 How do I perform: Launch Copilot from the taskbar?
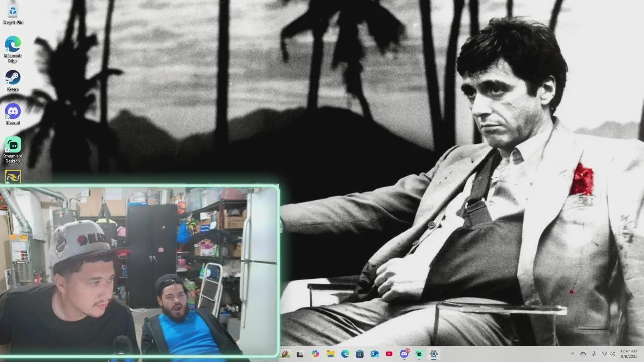[315, 354]
